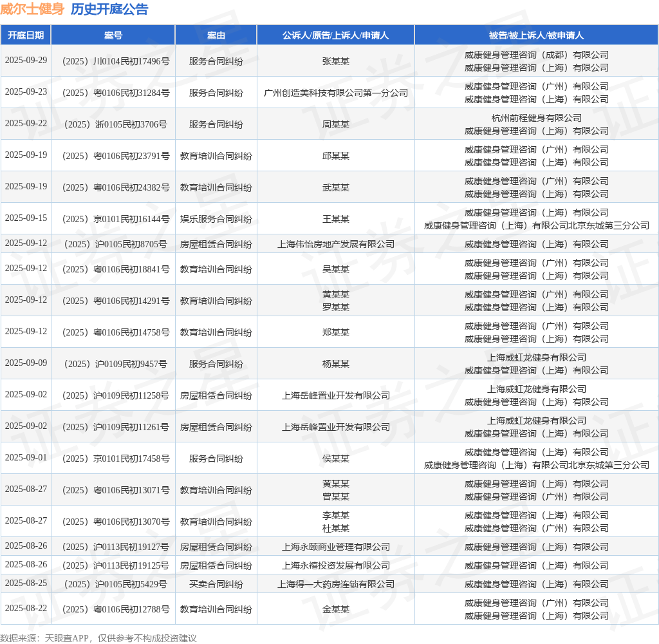Click the 买卖合同纠纷 case type
Screen dimensions: 659x644
click(216, 584)
